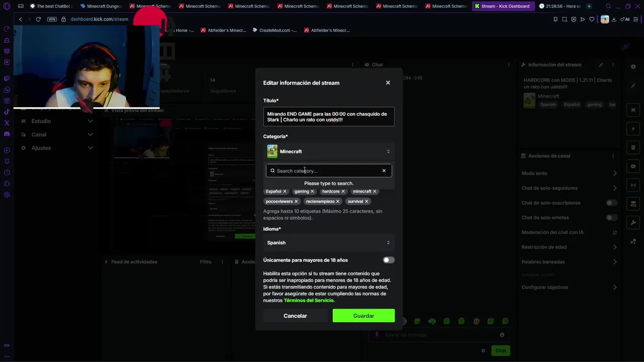This screenshot has width=644, height=362.
Task: Open Discord icon in browser sidebar
Action: 7,134
